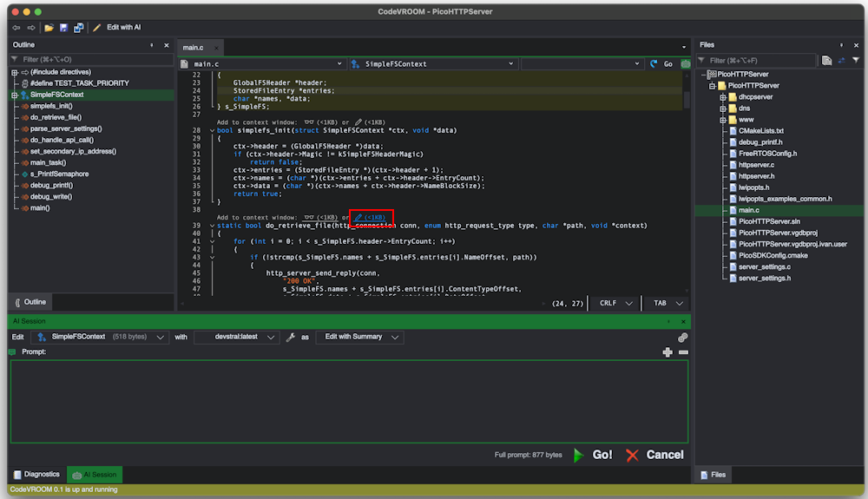
Task: Open a folder with the toolbar folder icon
Action: pyautogui.click(x=49, y=27)
